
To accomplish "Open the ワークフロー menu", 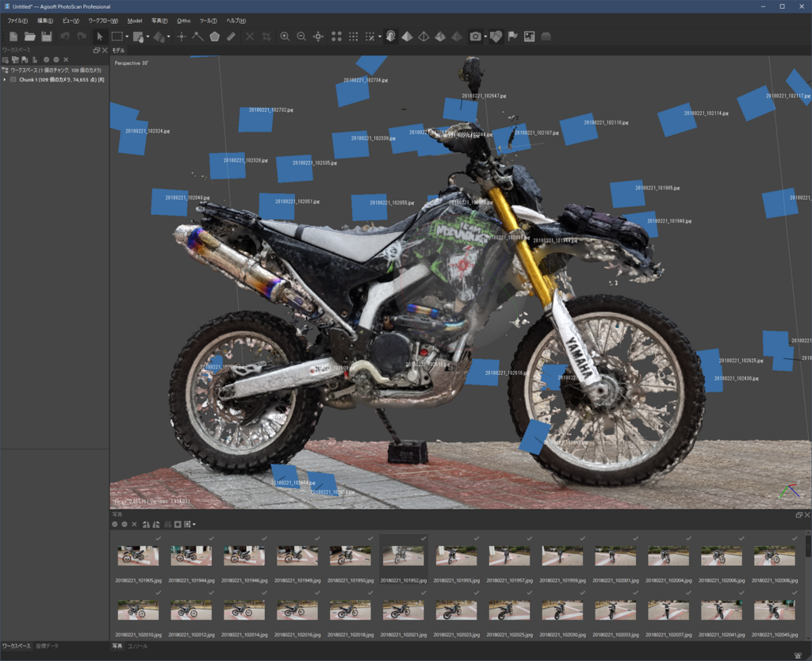I will (x=103, y=21).
